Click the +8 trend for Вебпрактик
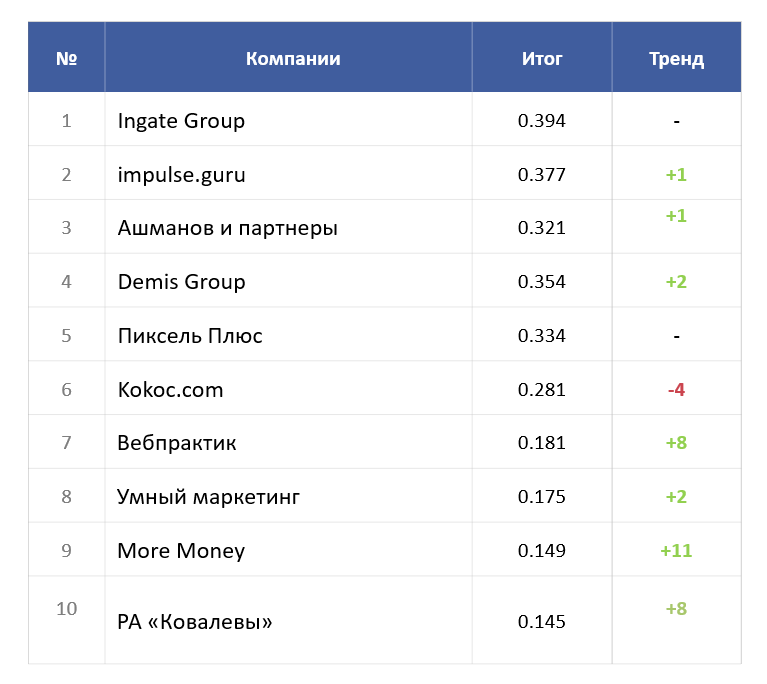This screenshot has height=684, width=767. click(x=676, y=443)
